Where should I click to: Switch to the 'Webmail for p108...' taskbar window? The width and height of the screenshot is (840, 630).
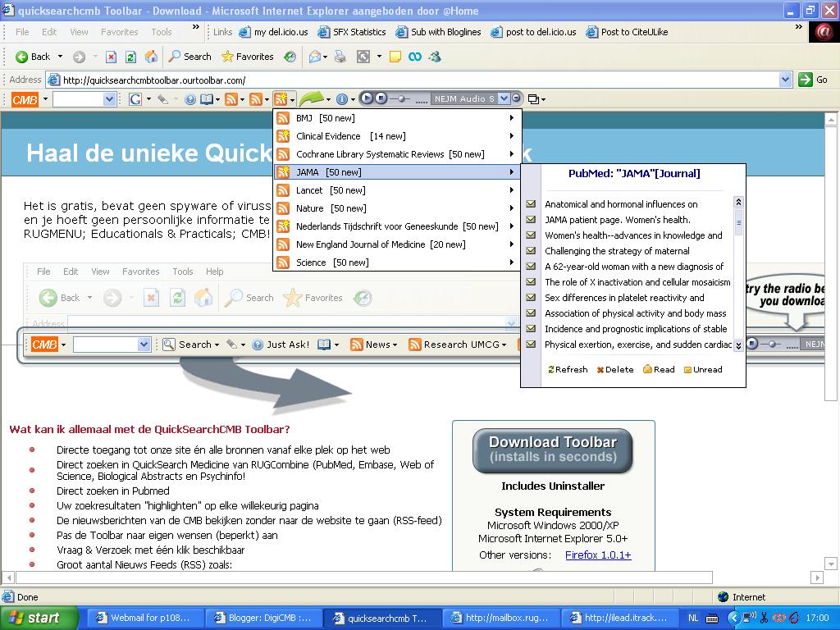pos(144,618)
